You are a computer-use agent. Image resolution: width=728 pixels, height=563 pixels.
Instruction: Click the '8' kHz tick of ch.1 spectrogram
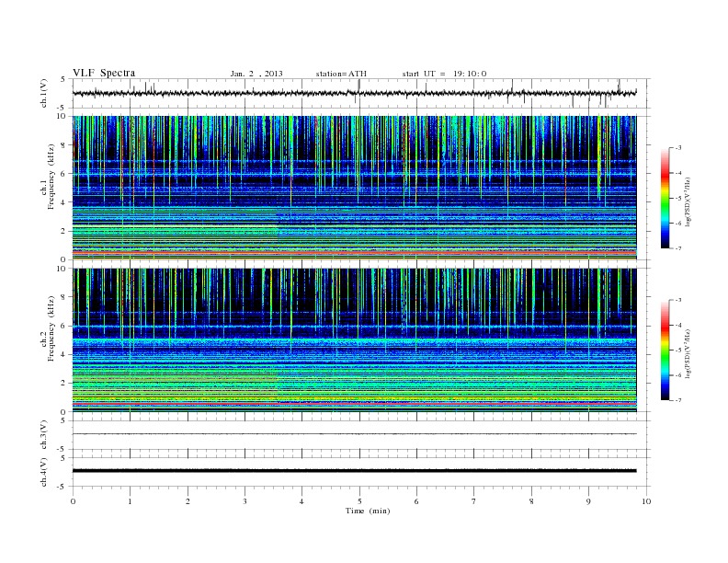tap(63, 145)
